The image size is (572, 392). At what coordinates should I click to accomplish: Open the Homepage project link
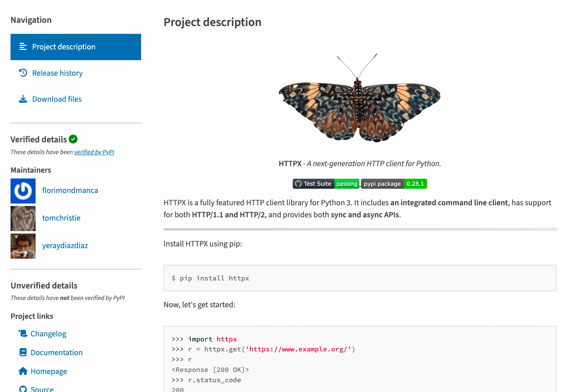49,371
